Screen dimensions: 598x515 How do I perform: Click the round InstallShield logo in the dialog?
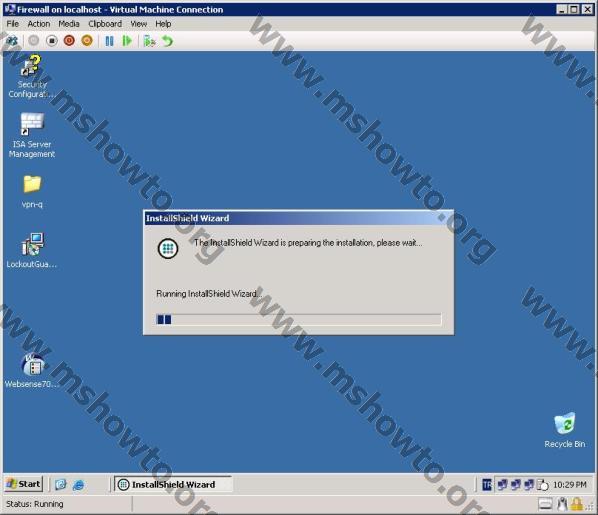pyautogui.click(x=168, y=248)
